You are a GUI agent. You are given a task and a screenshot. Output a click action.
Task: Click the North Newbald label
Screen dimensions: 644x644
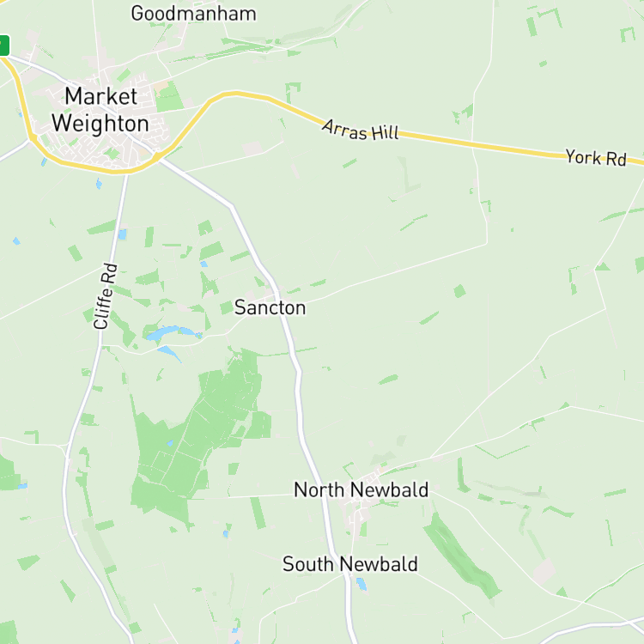361,489
